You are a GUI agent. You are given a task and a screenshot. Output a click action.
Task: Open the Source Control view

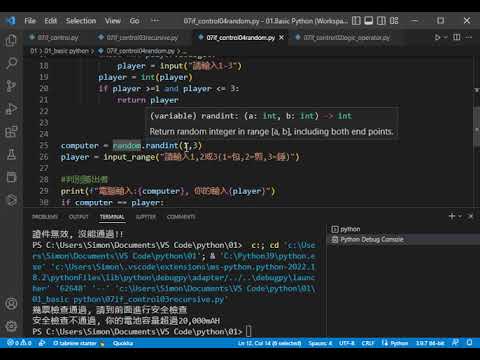tap(11, 86)
